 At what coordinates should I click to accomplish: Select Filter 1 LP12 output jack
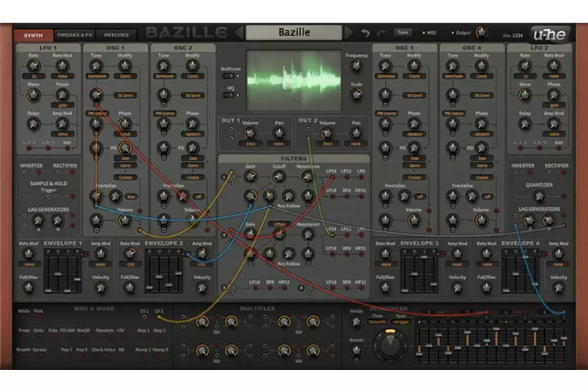(x=347, y=176)
